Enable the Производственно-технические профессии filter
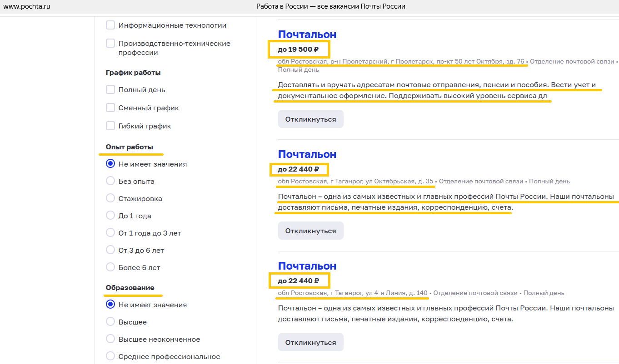Screen dimensions: 619x364 [x=110, y=44]
